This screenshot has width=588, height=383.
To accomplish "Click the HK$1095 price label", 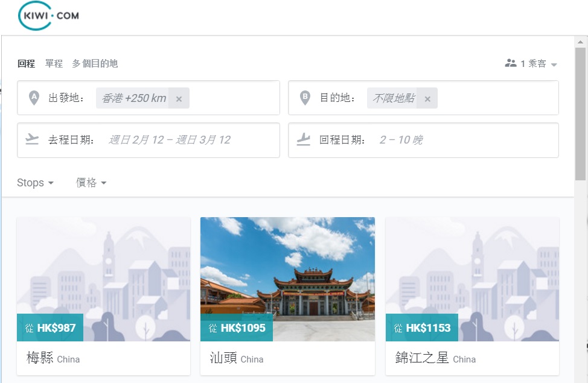I will [237, 328].
